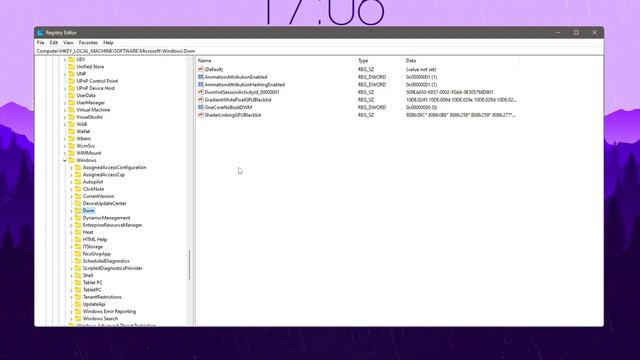Expand the Virtual Machine key
Screen dimensions: 640x360
coord(65,110)
